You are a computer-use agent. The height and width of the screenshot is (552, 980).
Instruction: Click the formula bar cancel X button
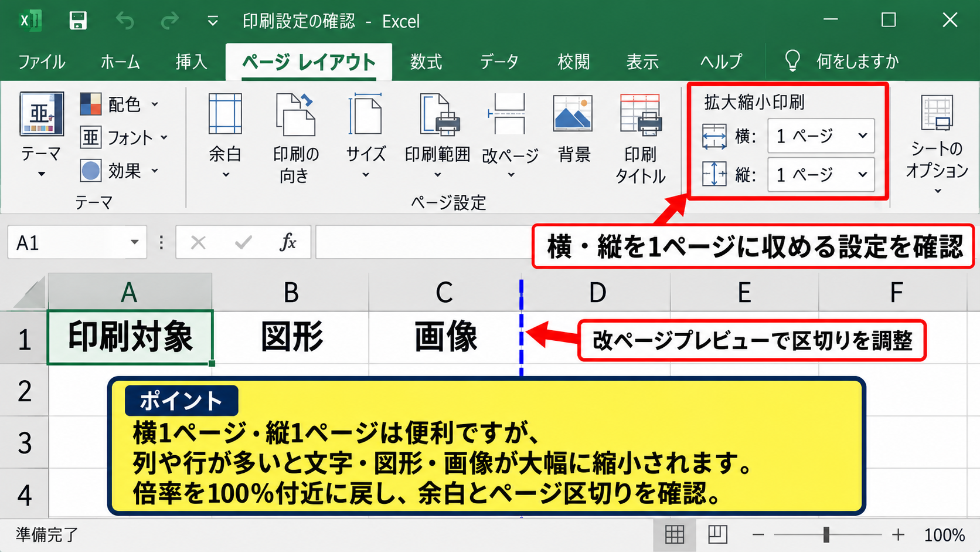198,242
